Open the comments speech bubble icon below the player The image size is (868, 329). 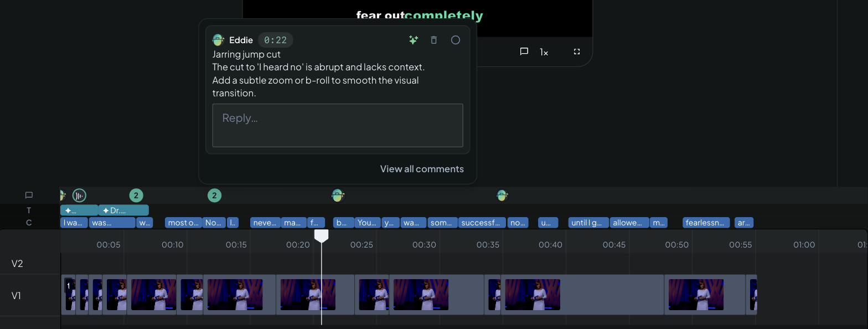coord(524,52)
